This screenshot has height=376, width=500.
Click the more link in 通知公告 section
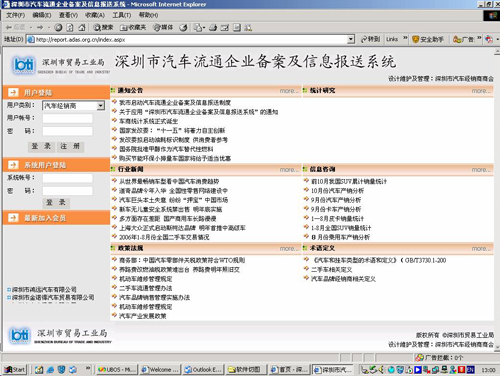click(x=289, y=91)
